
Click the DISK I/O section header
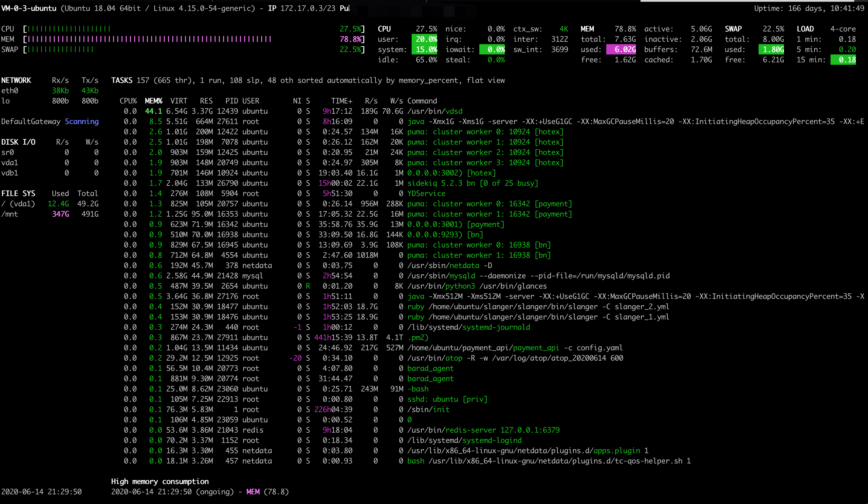18,142
